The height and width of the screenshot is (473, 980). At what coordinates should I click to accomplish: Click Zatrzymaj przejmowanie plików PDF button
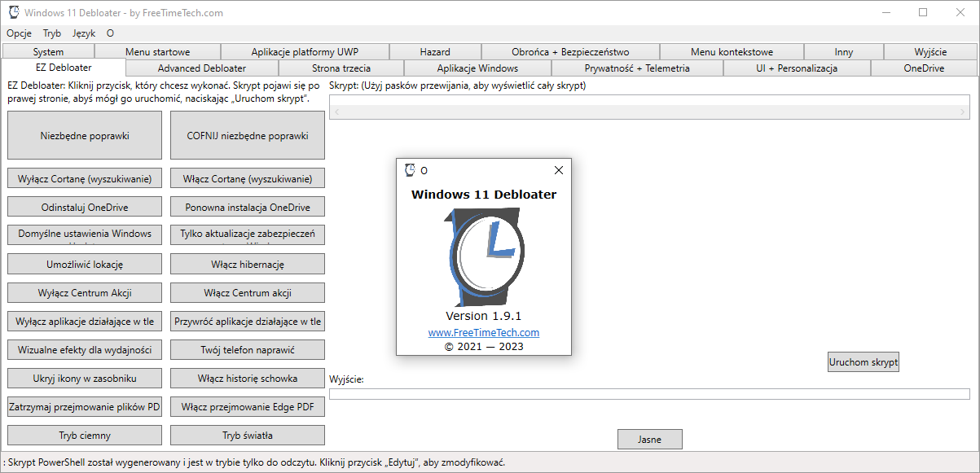click(x=85, y=406)
